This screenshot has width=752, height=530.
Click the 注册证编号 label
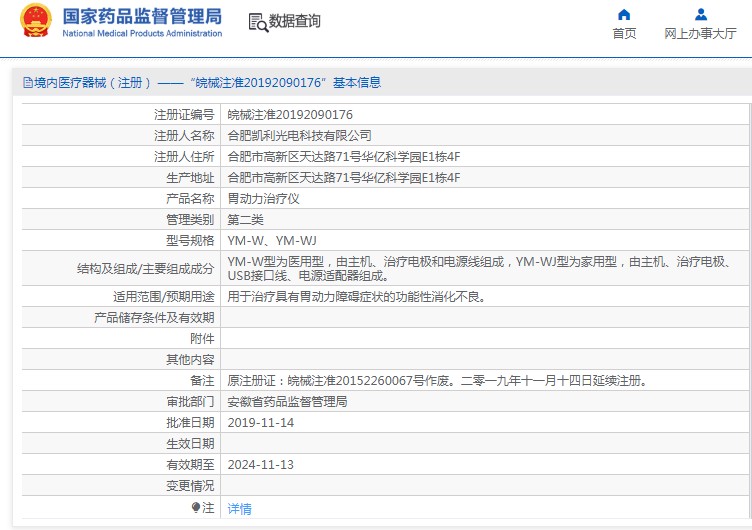[184, 115]
